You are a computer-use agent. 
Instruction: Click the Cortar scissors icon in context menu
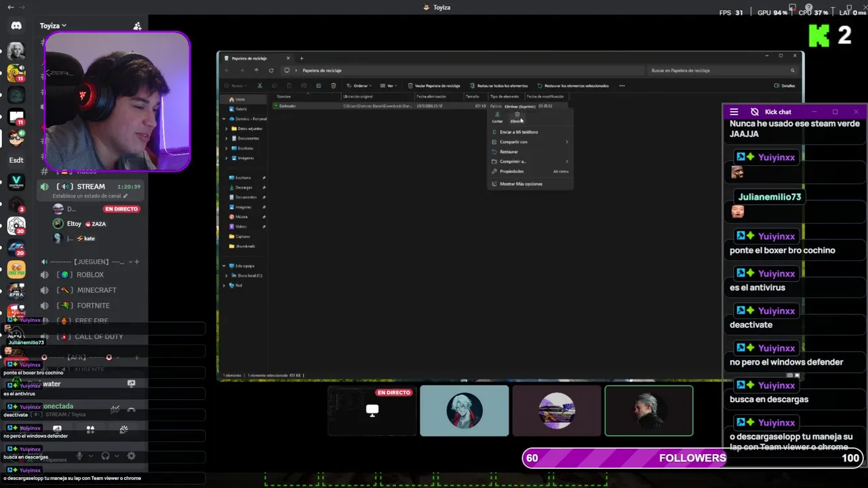point(497,115)
